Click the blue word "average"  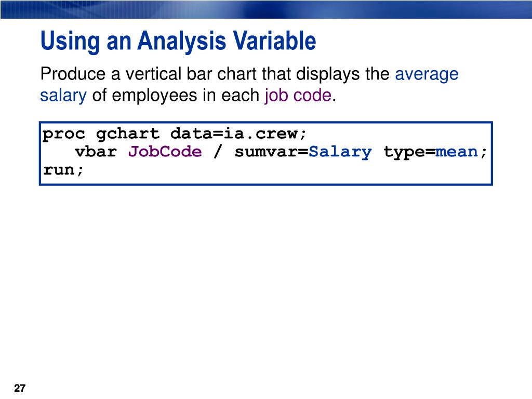(x=427, y=74)
